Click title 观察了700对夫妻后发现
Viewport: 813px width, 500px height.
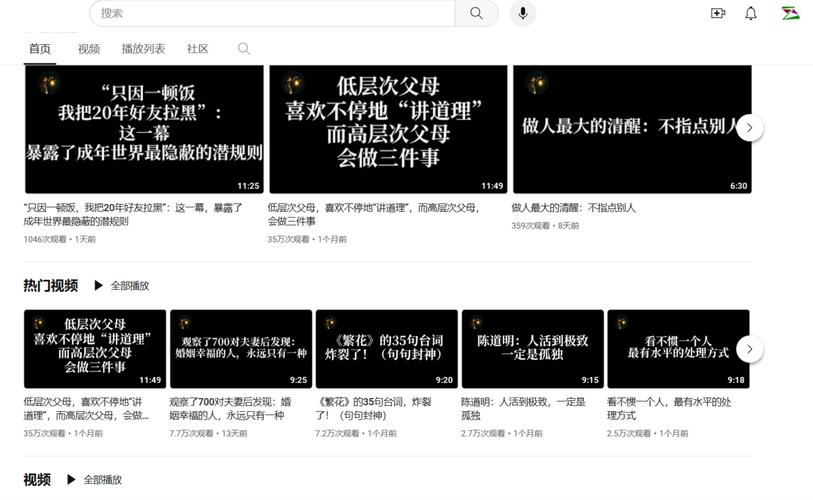tap(230, 409)
